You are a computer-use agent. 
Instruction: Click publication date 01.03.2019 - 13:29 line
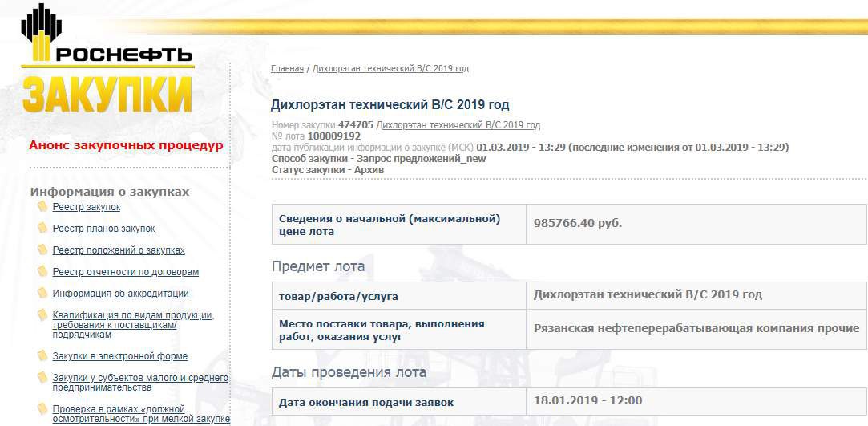(x=530, y=148)
